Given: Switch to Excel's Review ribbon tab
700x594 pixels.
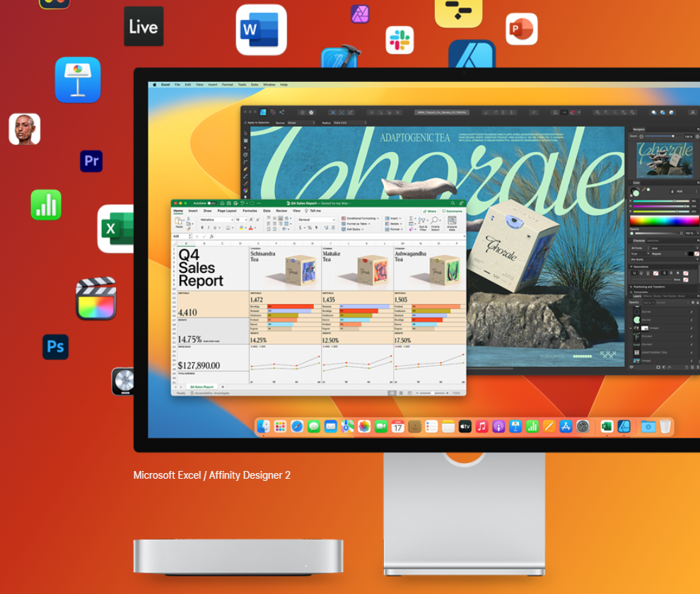Looking at the screenshot, I should 281,211.
